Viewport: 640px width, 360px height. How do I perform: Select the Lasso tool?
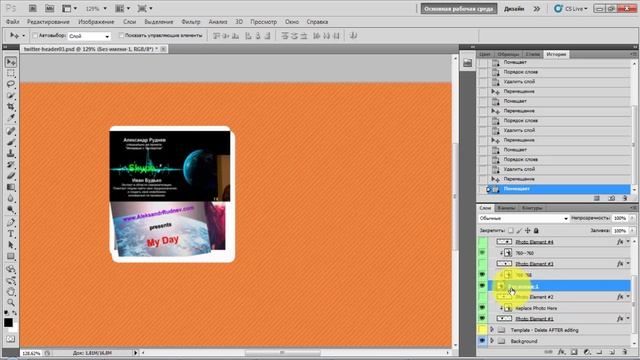tap(11, 84)
